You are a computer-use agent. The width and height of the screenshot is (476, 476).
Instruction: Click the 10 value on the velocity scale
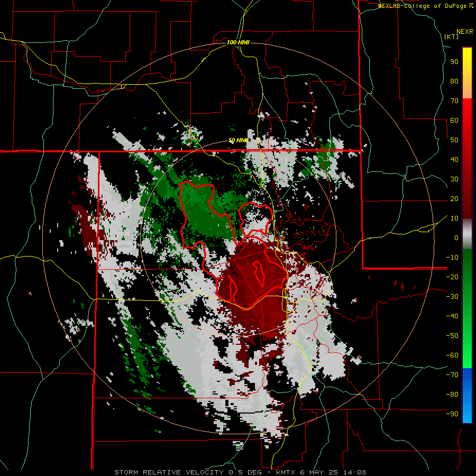454,218
